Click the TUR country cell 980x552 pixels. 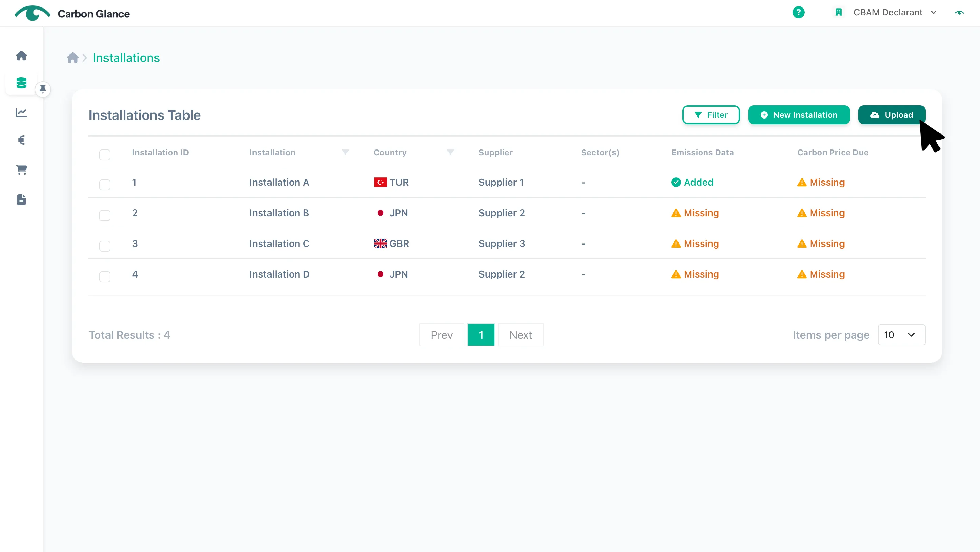(x=391, y=182)
